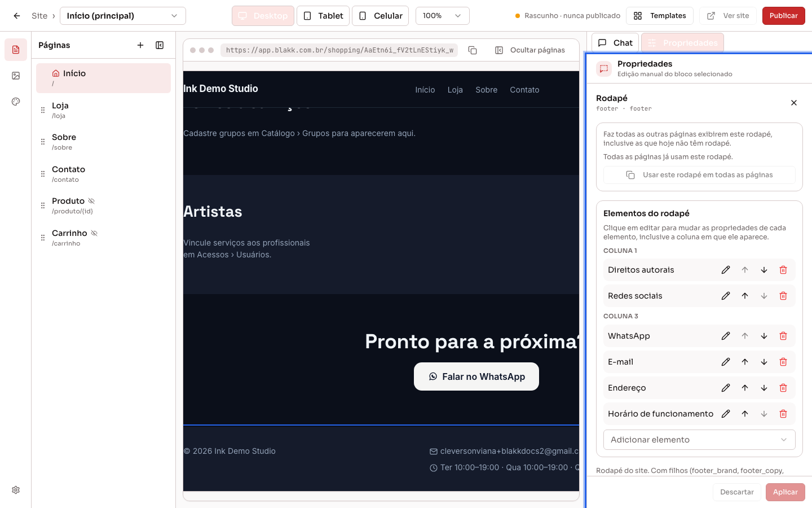Add a new page with plus icon
Image resolution: width=812 pixels, height=508 pixels.
140,45
